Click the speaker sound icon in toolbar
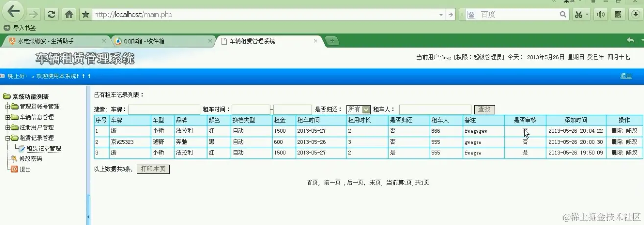The image size is (644, 225). [600, 15]
